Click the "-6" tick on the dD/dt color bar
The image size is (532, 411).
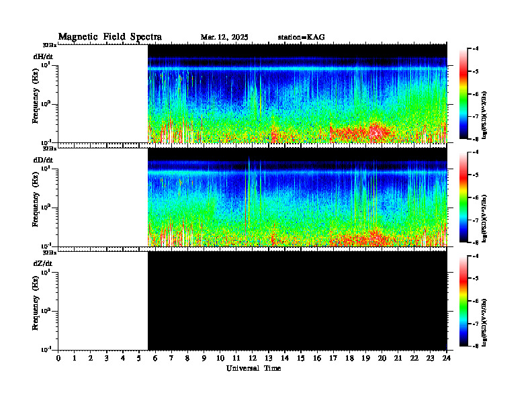(x=476, y=197)
